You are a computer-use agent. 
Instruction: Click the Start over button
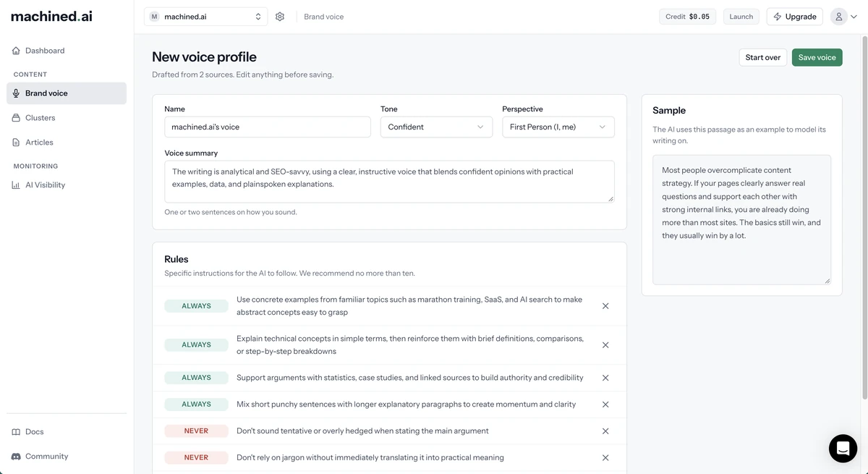763,57
